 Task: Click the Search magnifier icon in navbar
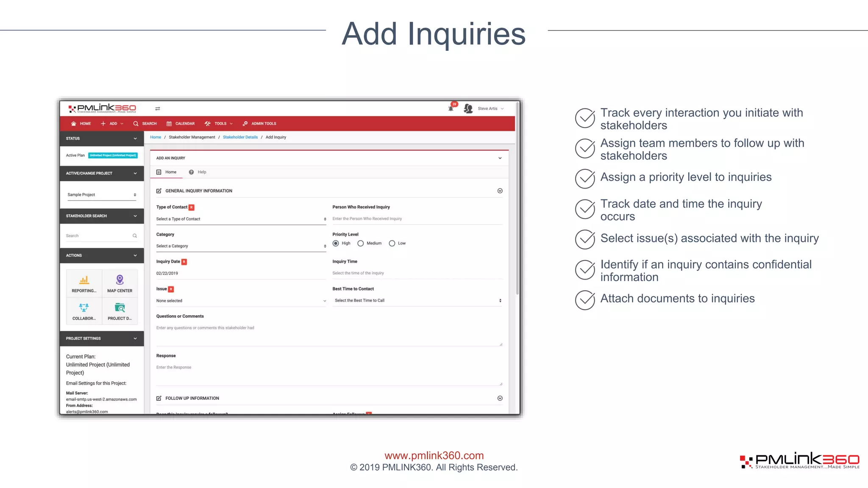point(136,124)
